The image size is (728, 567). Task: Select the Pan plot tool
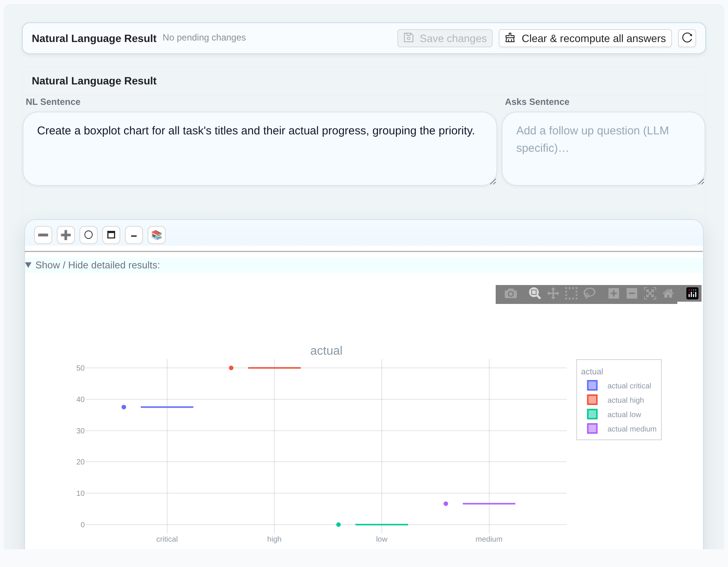(x=553, y=293)
